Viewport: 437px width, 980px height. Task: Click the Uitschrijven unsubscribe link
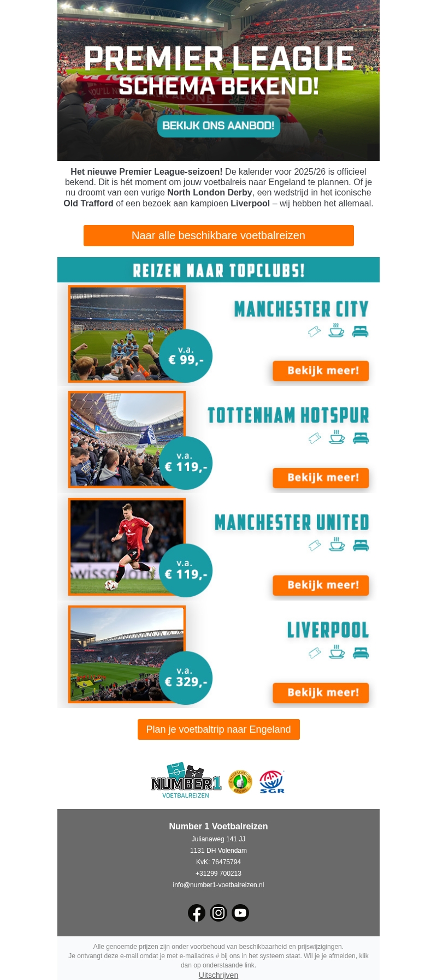click(x=218, y=975)
